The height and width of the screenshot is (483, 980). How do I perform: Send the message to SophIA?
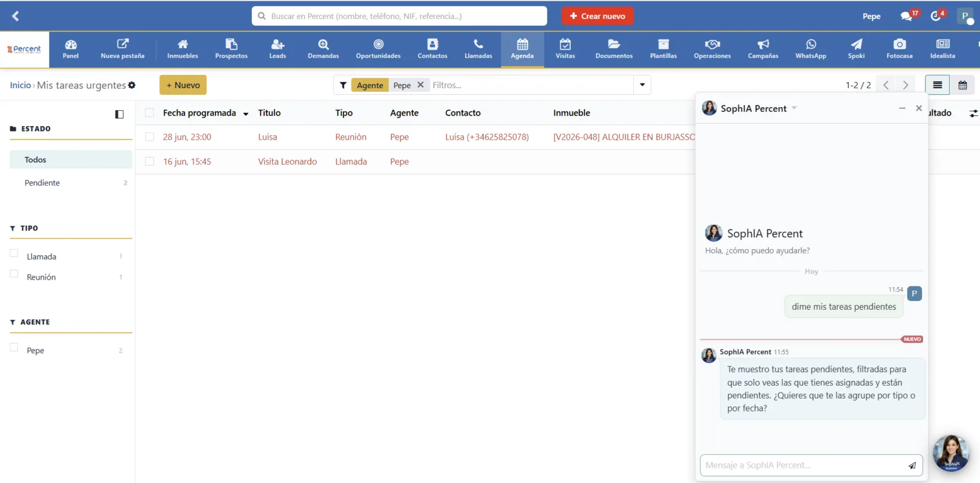(912, 466)
